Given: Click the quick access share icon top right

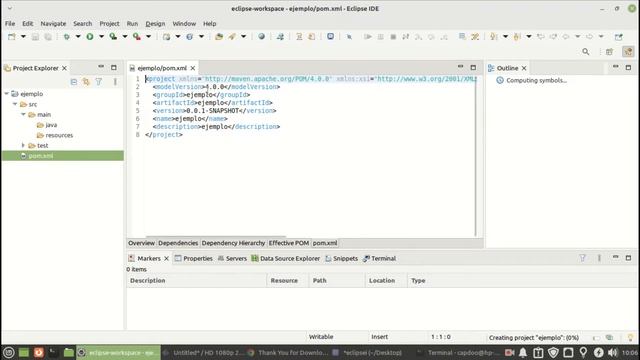Looking at the screenshot, I should coord(619,37).
